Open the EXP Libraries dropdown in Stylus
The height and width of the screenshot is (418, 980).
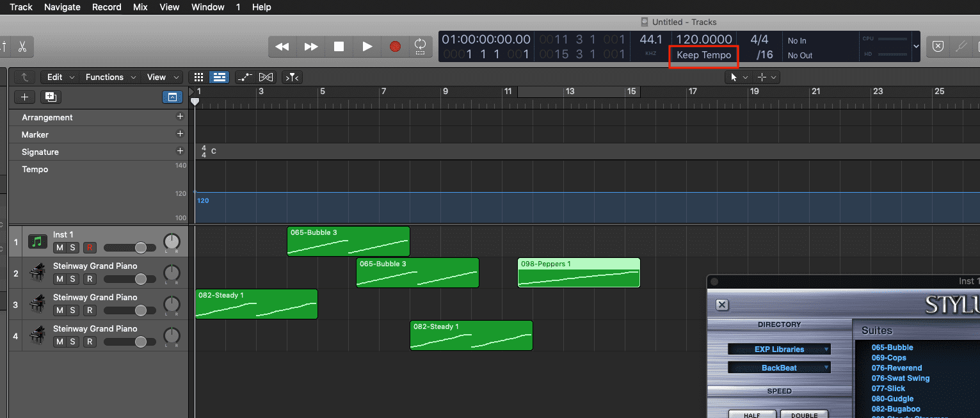tap(779, 350)
